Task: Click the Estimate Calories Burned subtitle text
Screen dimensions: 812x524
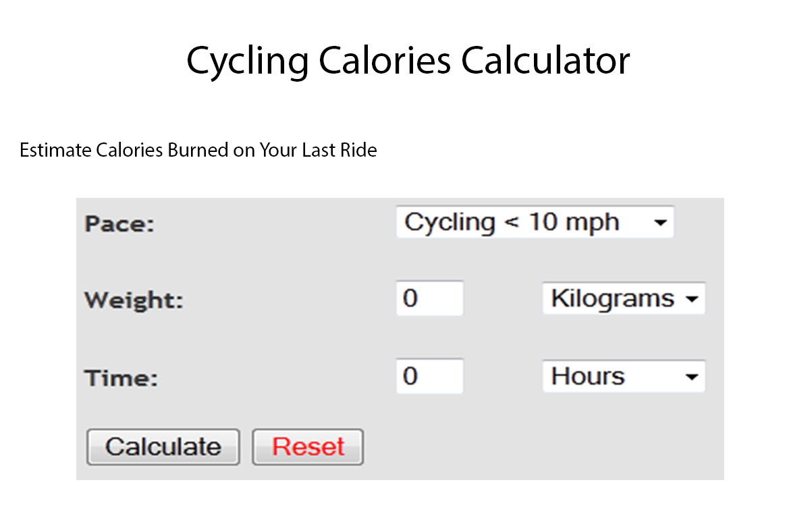Action: pos(198,150)
